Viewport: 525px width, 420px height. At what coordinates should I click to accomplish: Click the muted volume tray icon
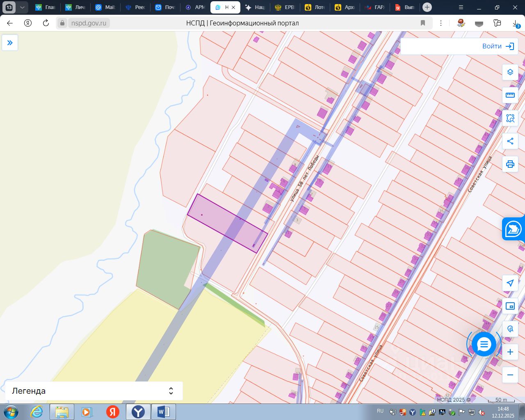[482, 412]
